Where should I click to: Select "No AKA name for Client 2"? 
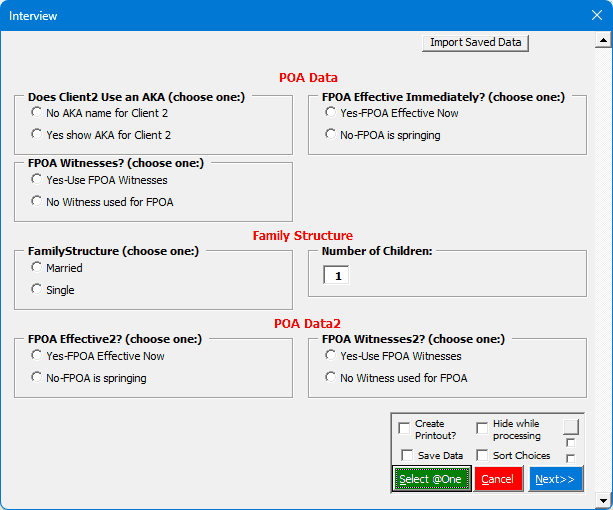point(37,113)
